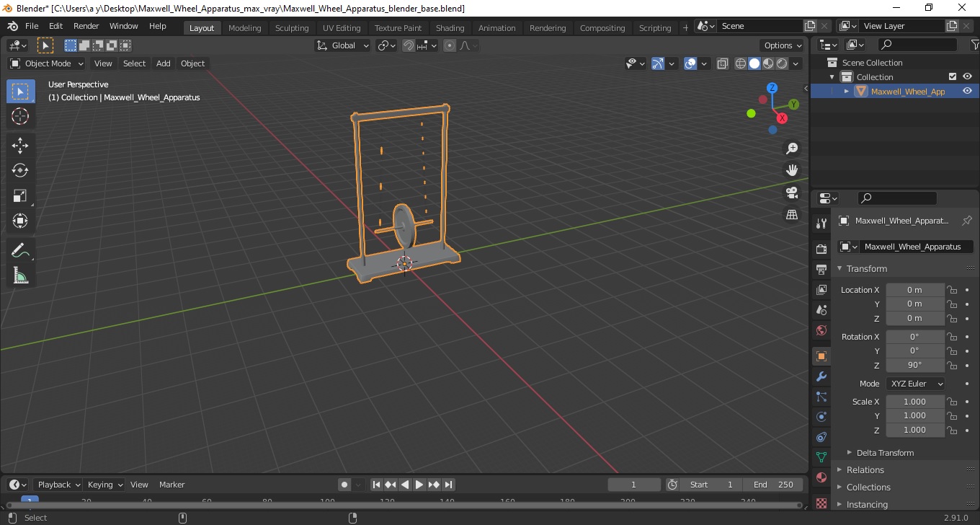Toggle Collection exclude checkbox in Outliner
This screenshot has width=980, height=525.
953,76
